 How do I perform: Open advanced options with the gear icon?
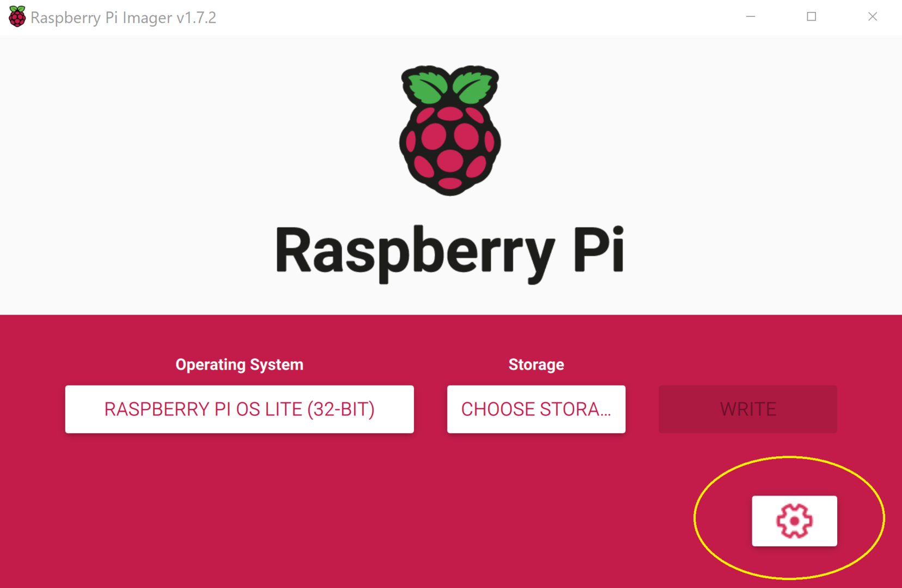794,520
